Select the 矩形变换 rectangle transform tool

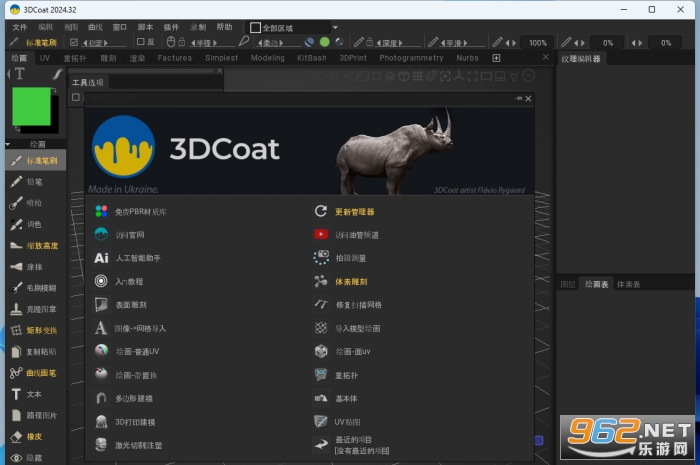click(x=36, y=330)
